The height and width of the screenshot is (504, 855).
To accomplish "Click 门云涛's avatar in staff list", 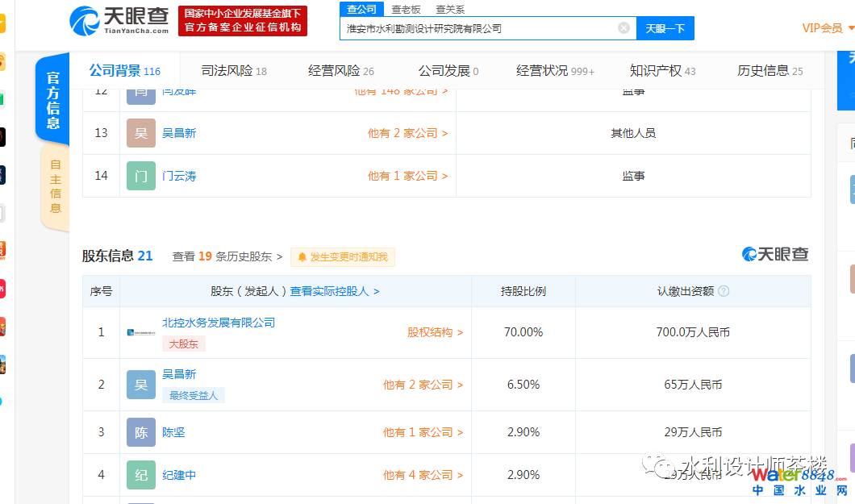I will point(141,176).
